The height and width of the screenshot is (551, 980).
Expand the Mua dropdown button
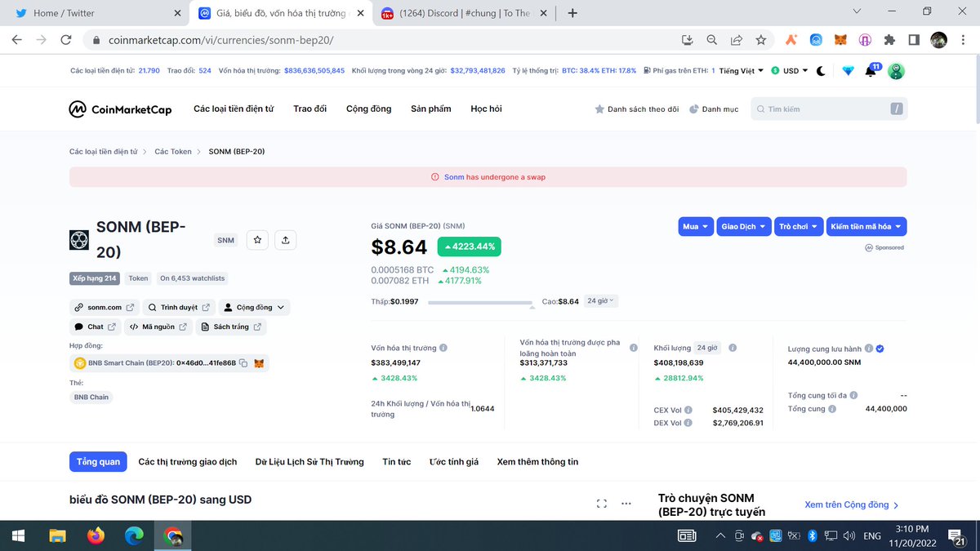tap(697, 226)
